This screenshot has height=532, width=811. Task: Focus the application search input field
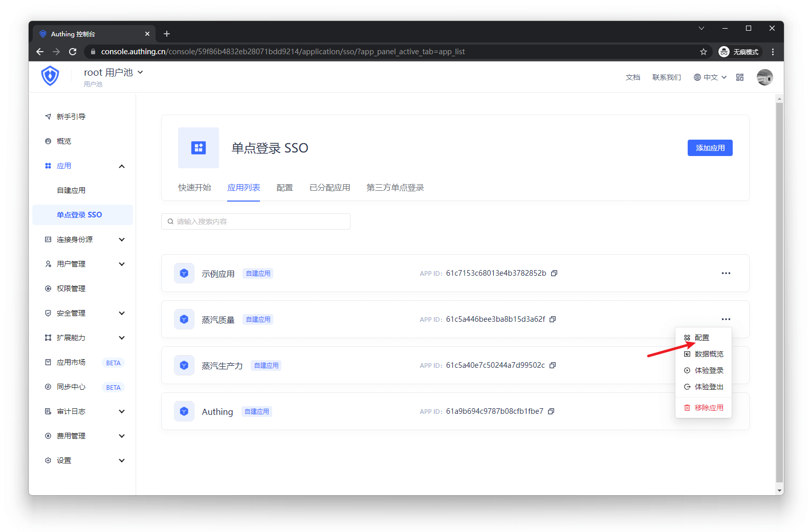pos(256,221)
